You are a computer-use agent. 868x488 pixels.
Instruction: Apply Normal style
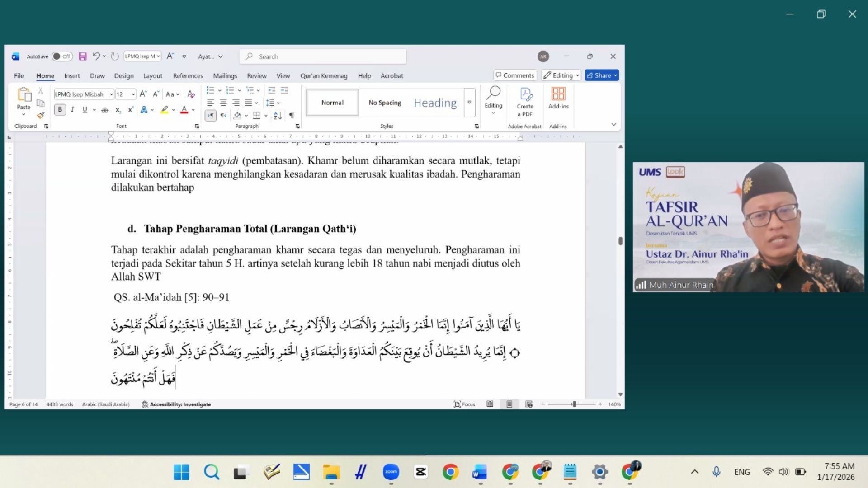pyautogui.click(x=332, y=103)
